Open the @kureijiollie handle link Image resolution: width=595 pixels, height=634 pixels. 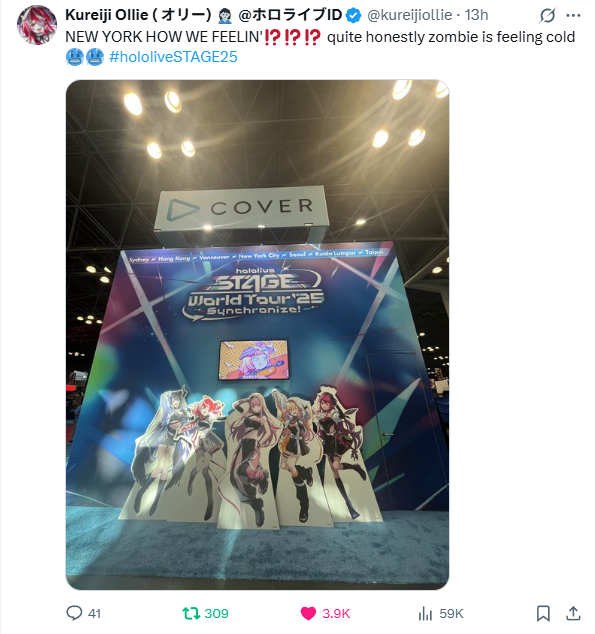pyautogui.click(x=409, y=15)
